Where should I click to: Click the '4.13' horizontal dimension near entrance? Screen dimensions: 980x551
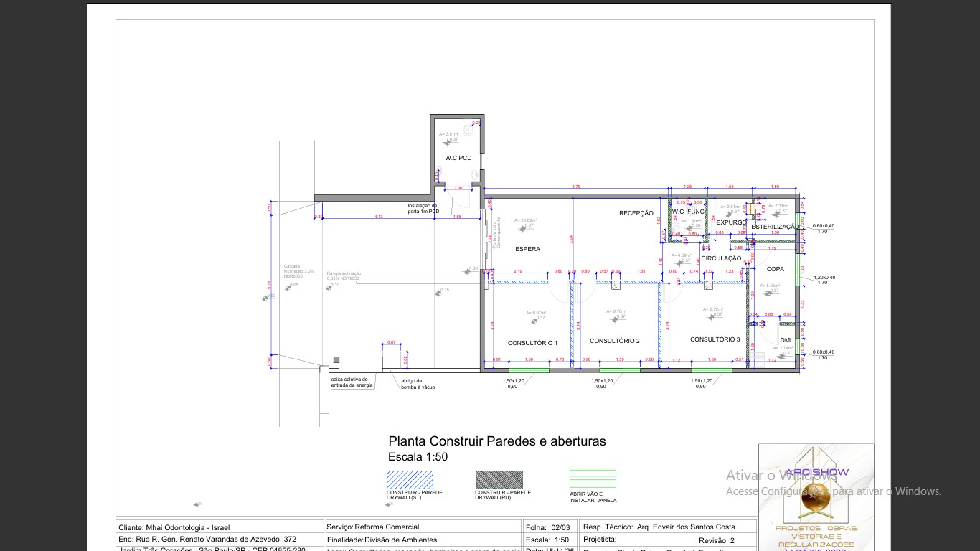(x=378, y=216)
